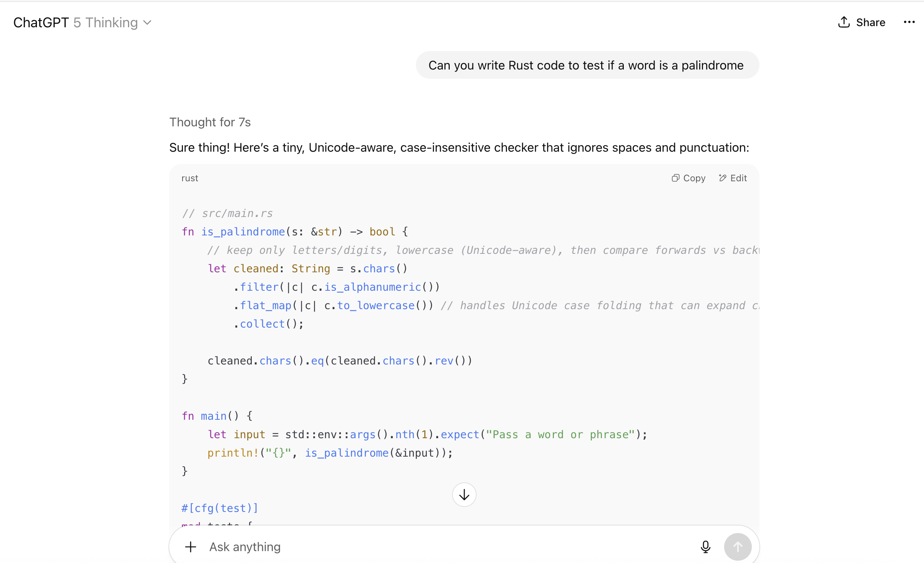Click the 'cleaned.chars().eq' comparison line
Image resolution: width=924 pixels, height=563 pixels.
point(340,361)
